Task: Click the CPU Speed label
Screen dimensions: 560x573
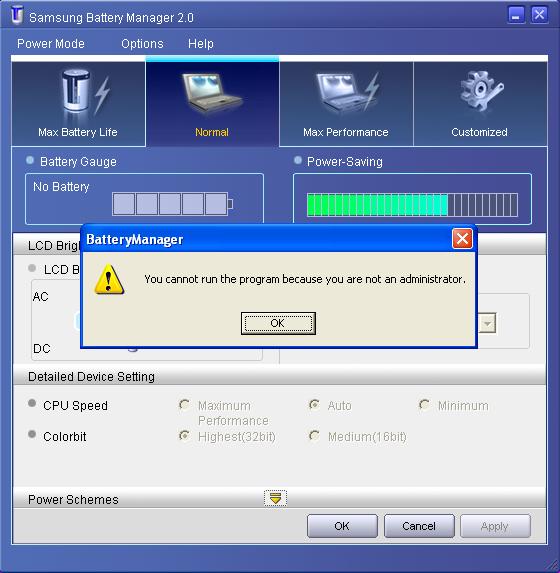Action: [x=75, y=406]
